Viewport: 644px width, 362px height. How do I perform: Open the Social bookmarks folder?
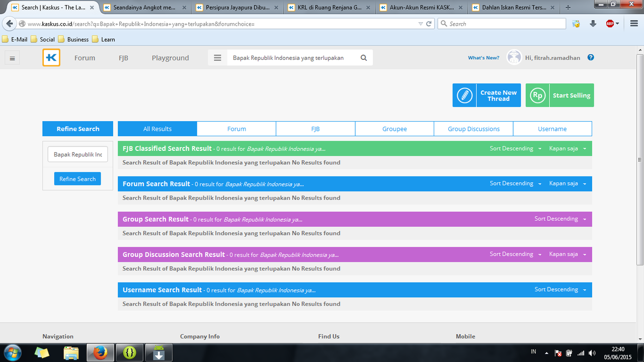[x=43, y=39]
